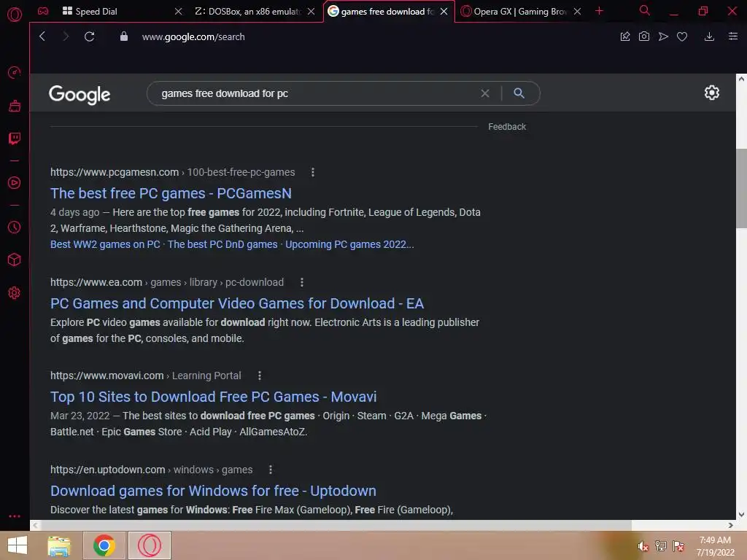This screenshot has height=560, width=747.
Task: Click the share page icon in address bar
Action: (625, 36)
